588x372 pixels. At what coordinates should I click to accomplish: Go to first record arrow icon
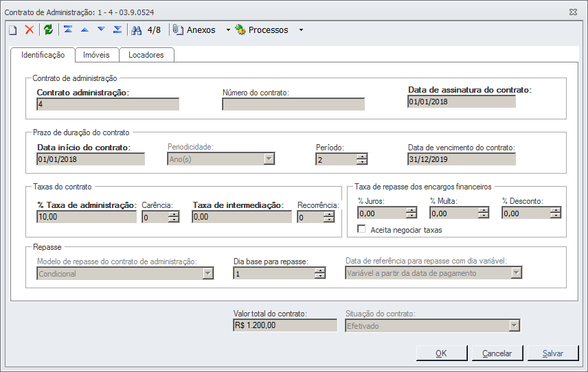coord(68,30)
